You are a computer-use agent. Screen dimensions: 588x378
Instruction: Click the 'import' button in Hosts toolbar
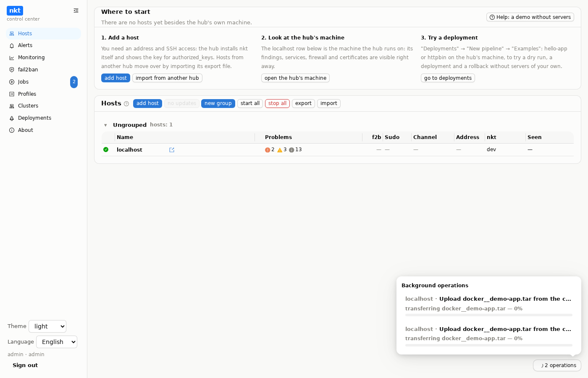click(x=329, y=103)
